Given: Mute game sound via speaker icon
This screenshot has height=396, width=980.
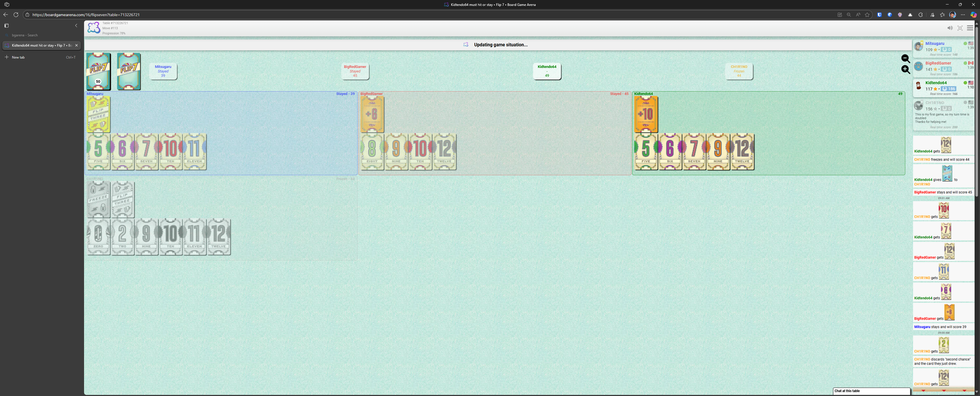Looking at the screenshot, I should click(950, 28).
